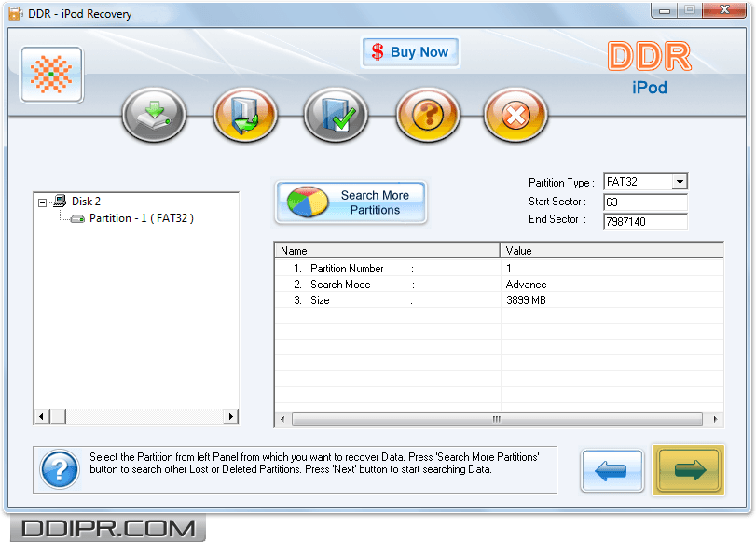Proceed with the green Next arrow button
Viewport: 756px width, 542px height.
point(688,470)
